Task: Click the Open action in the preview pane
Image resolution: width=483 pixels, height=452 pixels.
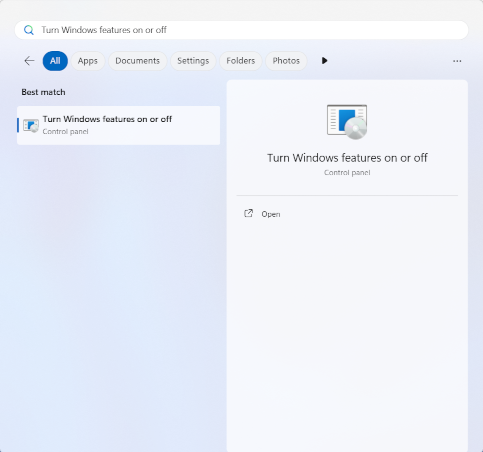Action: point(271,214)
